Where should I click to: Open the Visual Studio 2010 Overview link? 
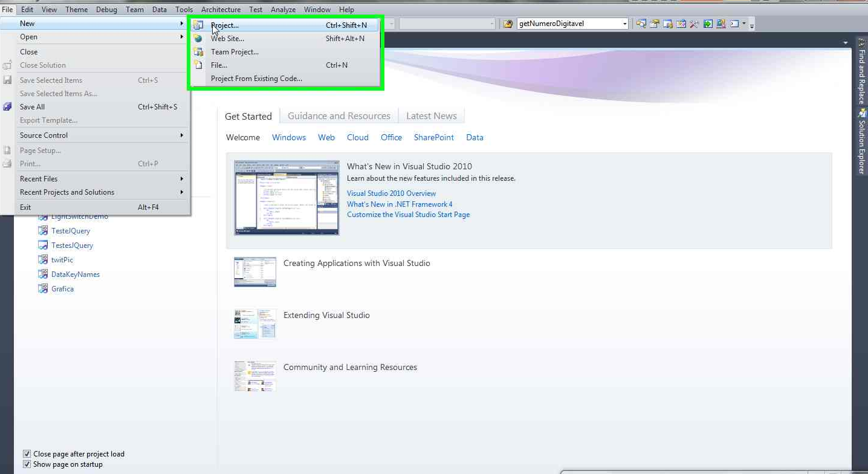tap(391, 193)
